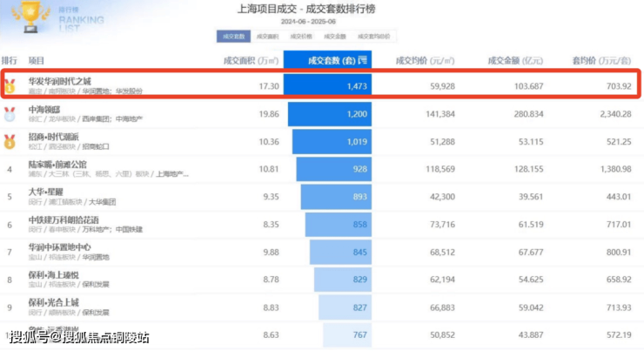Open project 保利•光合上城
This screenshot has width=644, height=351.
pyautogui.click(x=53, y=302)
